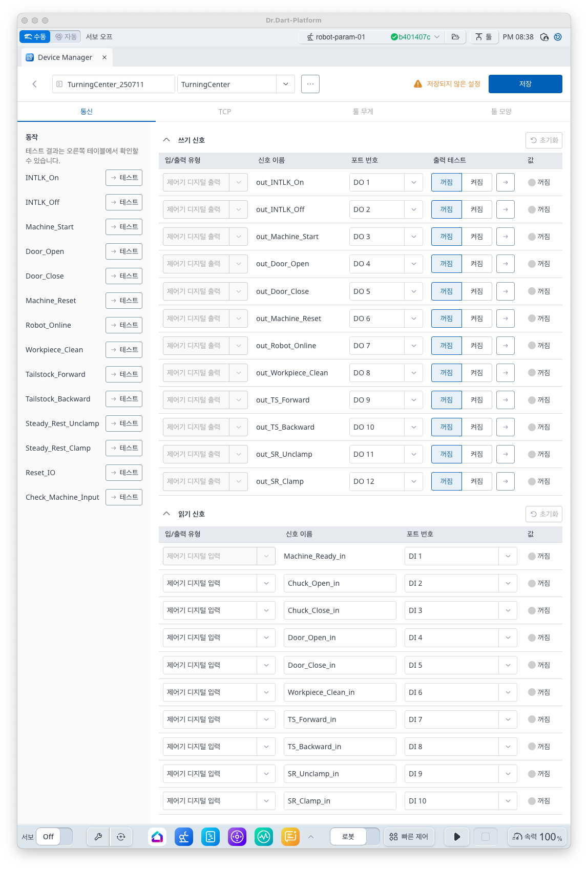Open the green monitoring waveform app
Image resolution: width=588 pixels, height=870 pixels.
(264, 837)
